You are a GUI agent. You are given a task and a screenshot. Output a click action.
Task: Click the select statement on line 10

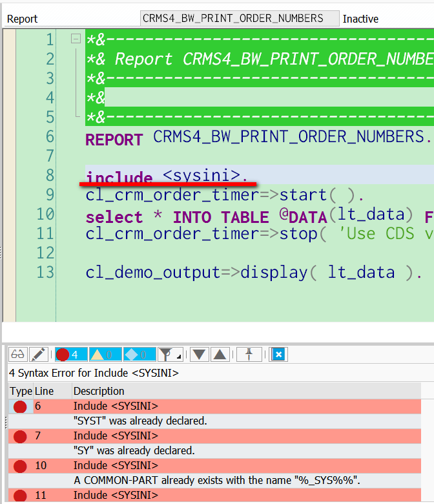(x=260, y=216)
